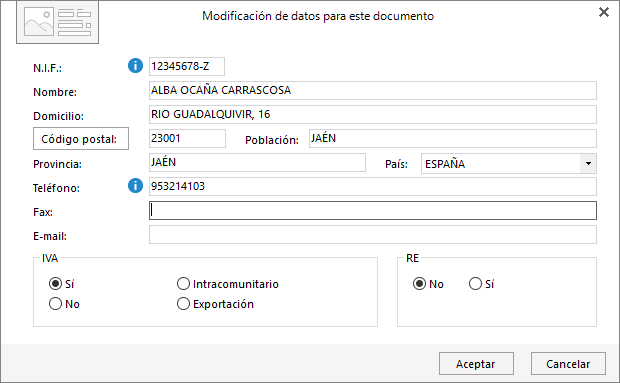This screenshot has width=620, height=383.
Task: Click the E-mail input field
Action: pos(372,235)
